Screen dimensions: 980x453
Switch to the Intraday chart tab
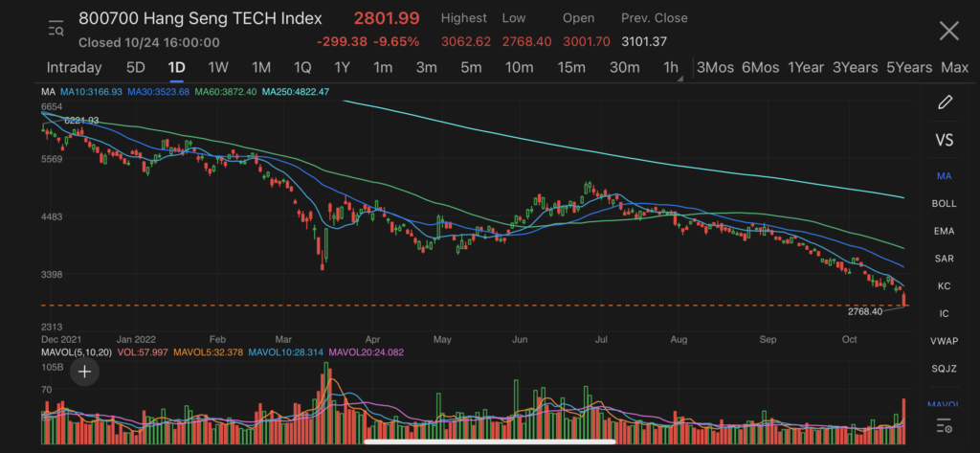tap(74, 68)
